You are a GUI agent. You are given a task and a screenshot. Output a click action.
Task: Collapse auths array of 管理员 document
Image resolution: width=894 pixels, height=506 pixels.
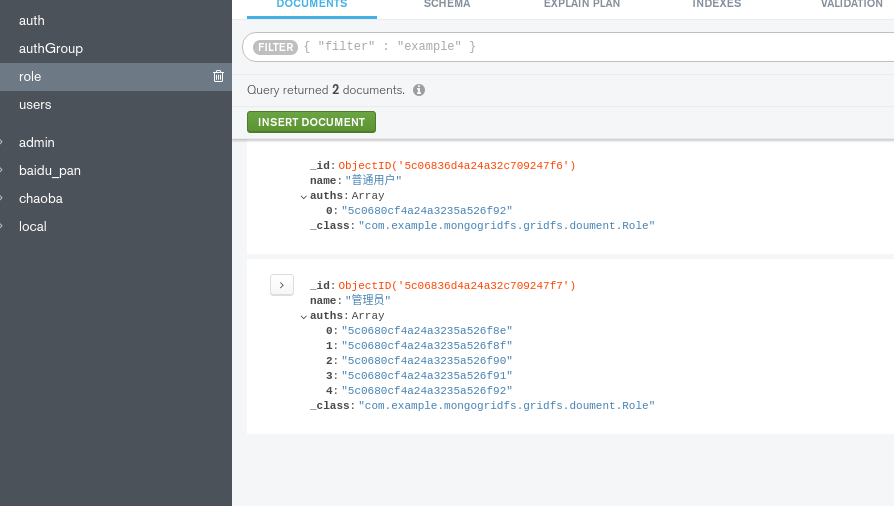303,317
